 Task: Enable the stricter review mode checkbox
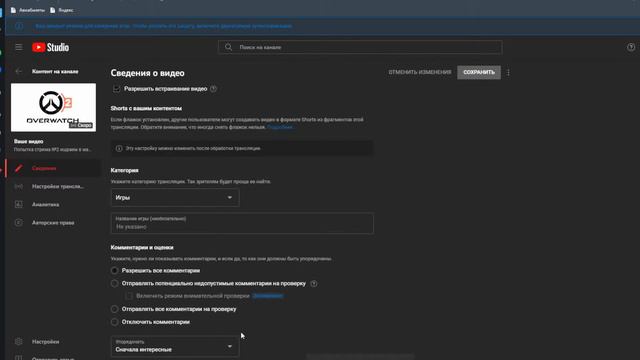coord(129,296)
